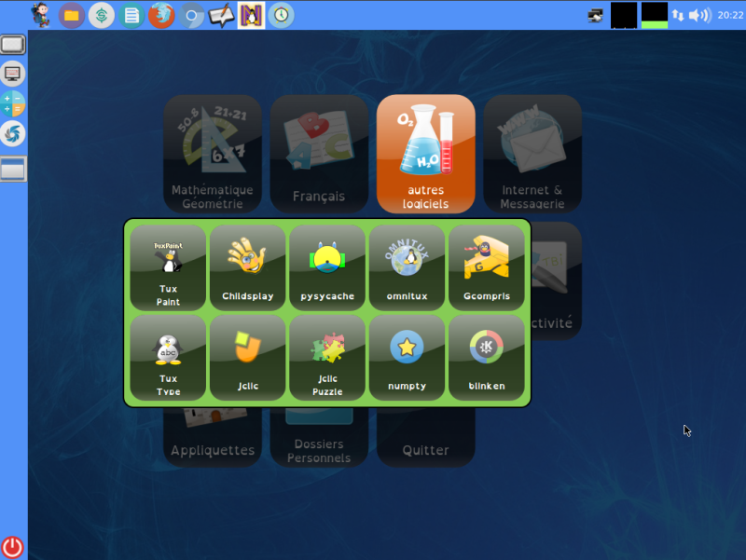This screenshot has height=560, width=746.
Task: Open the Childsplay application
Action: (x=247, y=267)
